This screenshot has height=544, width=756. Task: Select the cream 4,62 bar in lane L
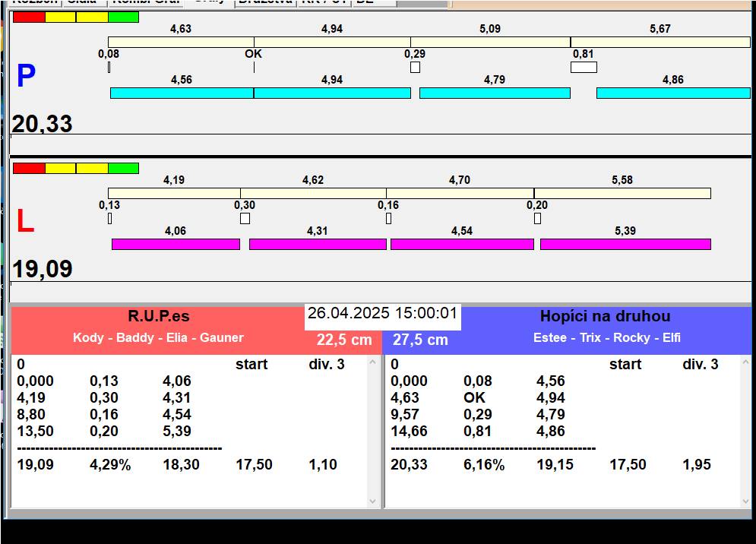click(x=313, y=194)
